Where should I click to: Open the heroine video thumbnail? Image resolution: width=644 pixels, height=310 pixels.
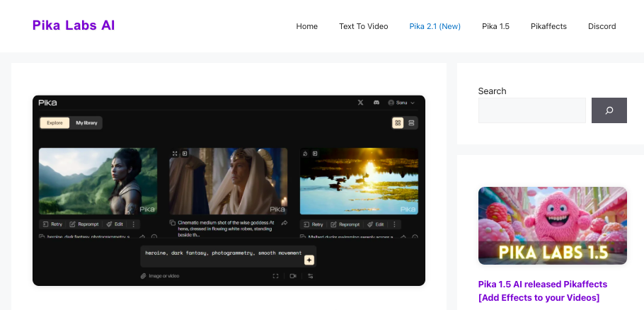coord(98,181)
